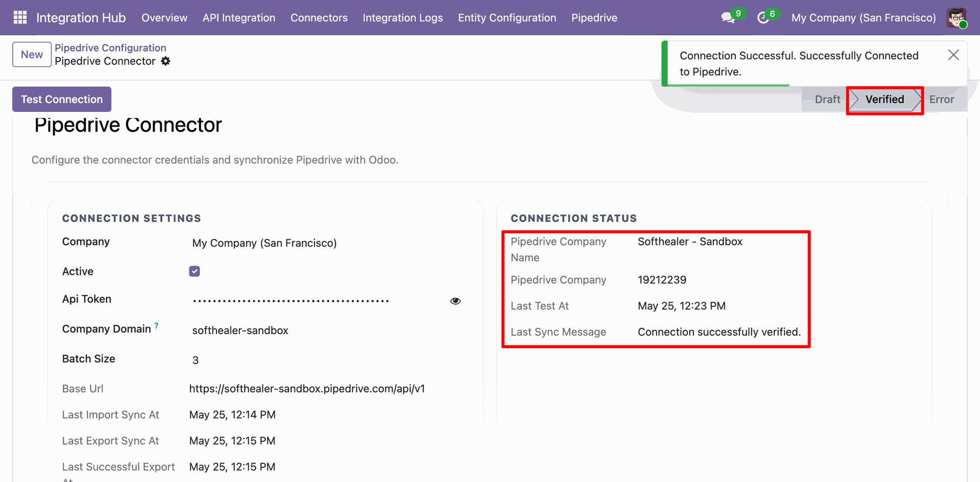Open the chat messages icon with badge 9
Screen dimensions: 980x482
pyautogui.click(x=728, y=17)
